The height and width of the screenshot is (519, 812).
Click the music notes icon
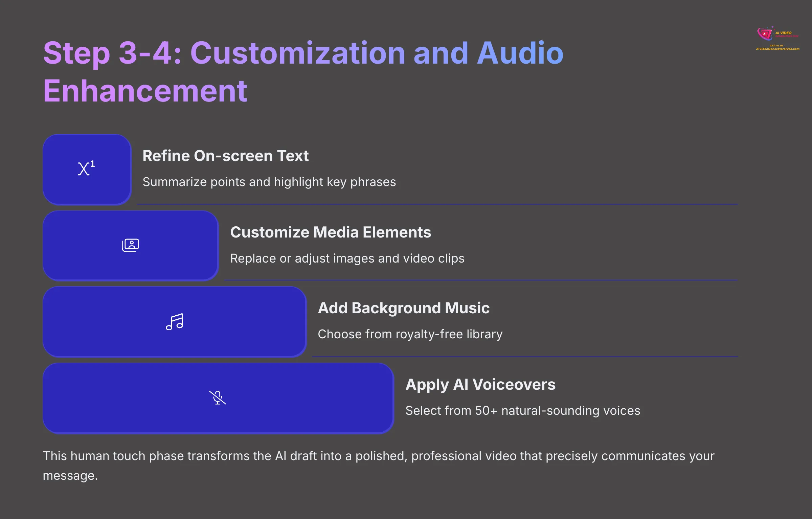175,322
